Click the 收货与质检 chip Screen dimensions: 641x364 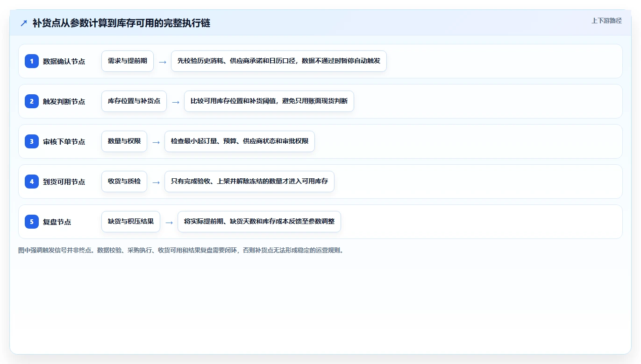coord(124,182)
